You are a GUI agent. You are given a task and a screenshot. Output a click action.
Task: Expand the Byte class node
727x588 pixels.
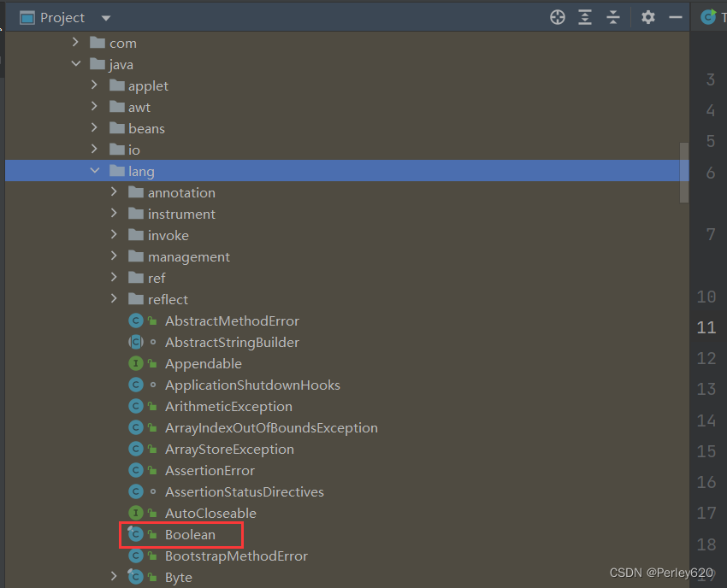[x=114, y=576]
